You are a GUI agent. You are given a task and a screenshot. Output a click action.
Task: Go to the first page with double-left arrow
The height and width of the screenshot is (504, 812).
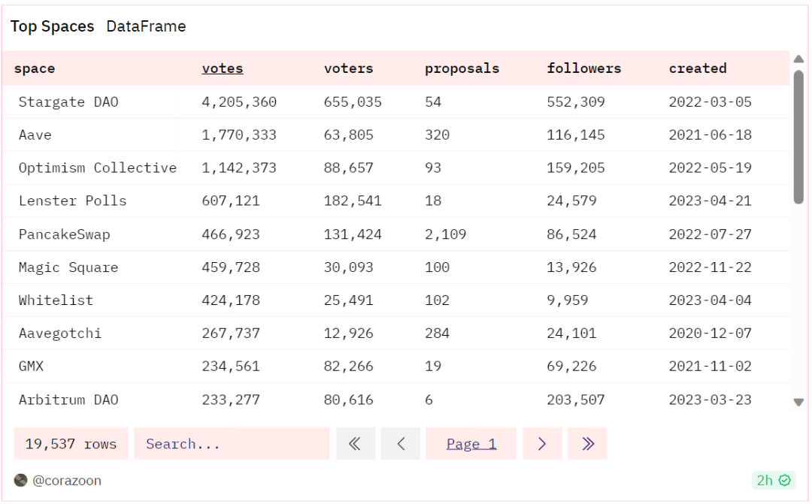tap(355, 443)
